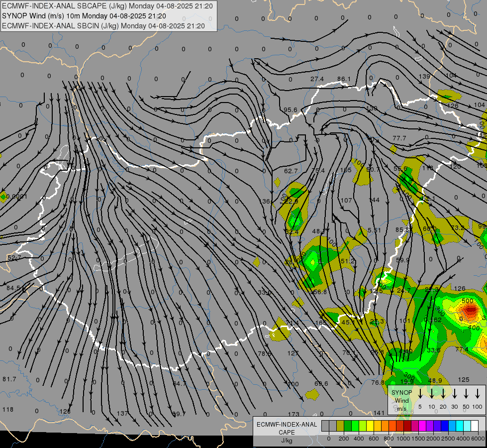
Task: Click the map value 48.9
Action: [435, 380]
